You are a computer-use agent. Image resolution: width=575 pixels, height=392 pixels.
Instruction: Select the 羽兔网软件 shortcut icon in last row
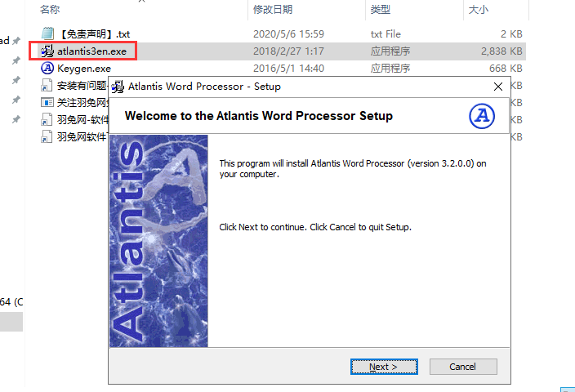click(47, 136)
